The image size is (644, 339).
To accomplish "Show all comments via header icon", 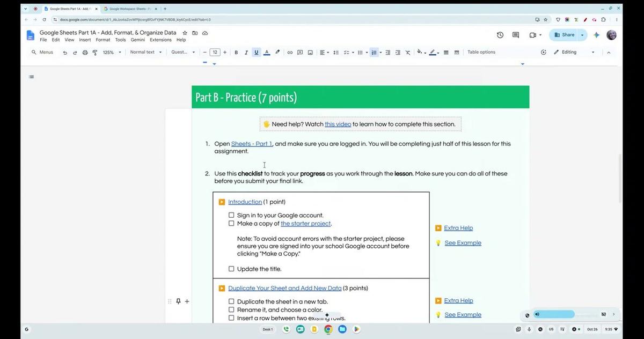I will 516,35.
